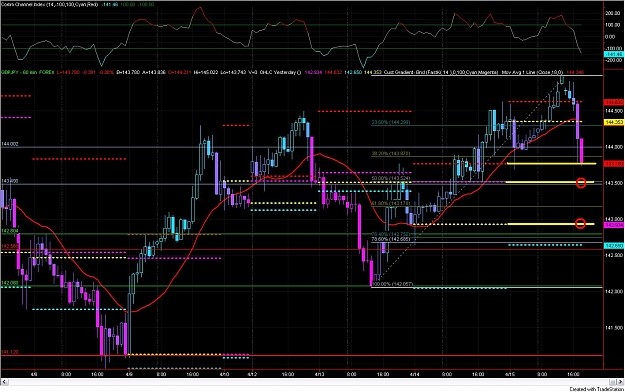Select the 78.60% Fibonacci level label

391,239
